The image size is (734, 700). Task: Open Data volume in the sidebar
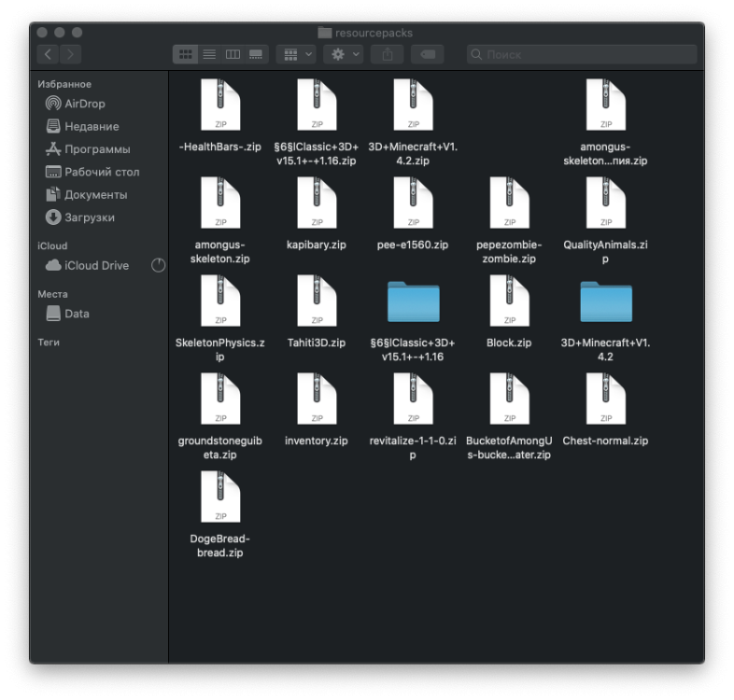tap(67, 314)
